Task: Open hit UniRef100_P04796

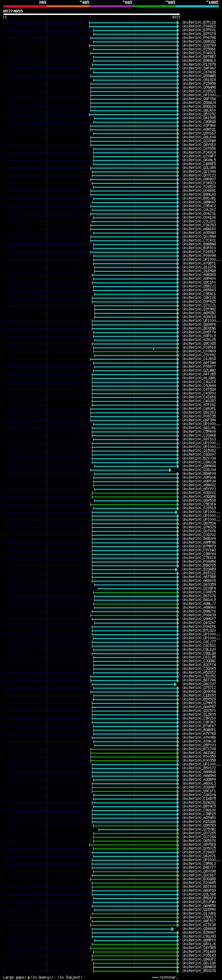Action: coord(199,38)
